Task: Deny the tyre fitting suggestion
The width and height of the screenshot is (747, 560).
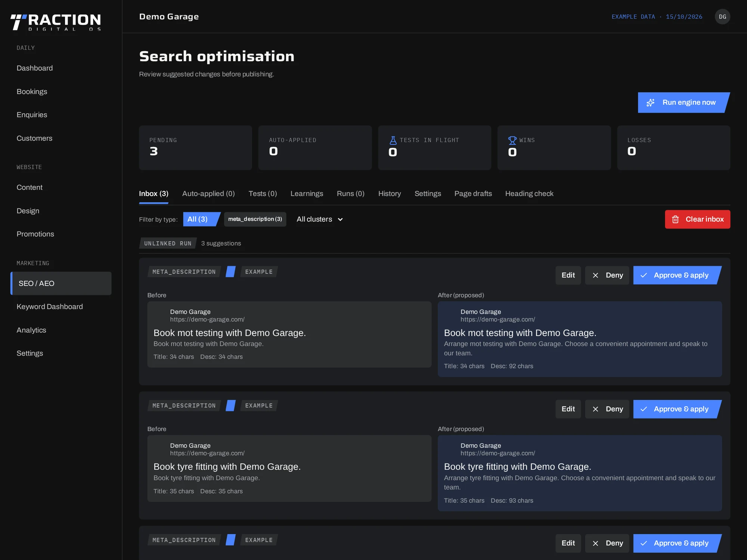Action: (607, 409)
